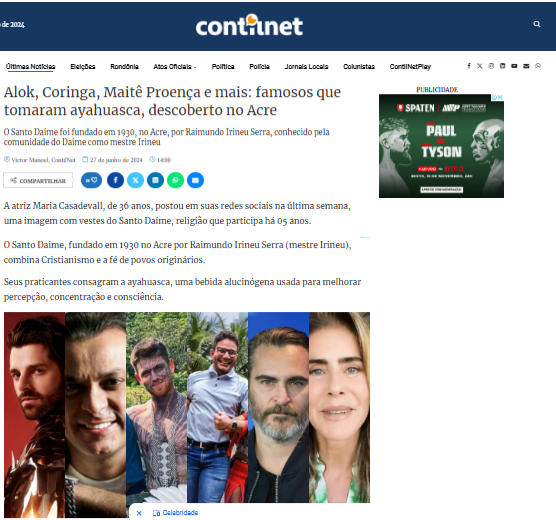The image size is (556, 520).
Task: Open the celebrities collage image
Action: [187, 413]
